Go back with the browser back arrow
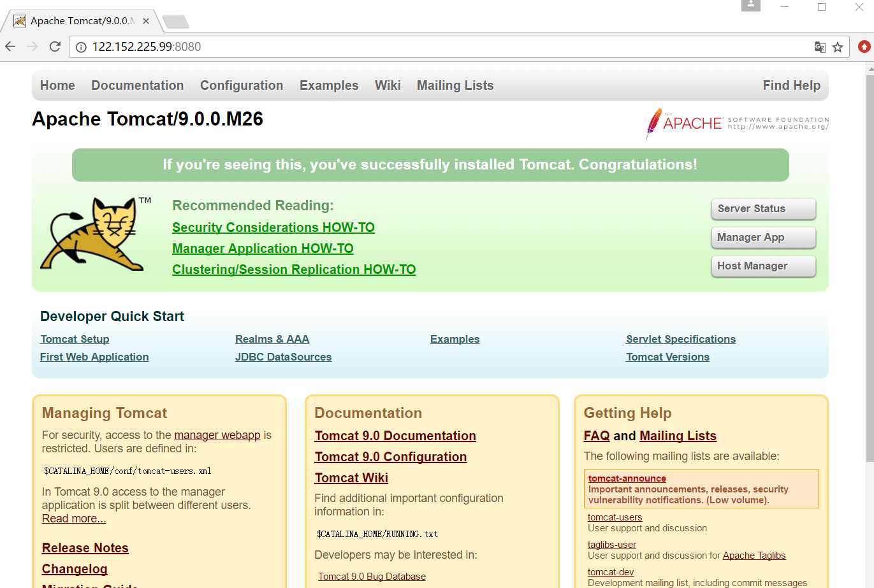 tap(10, 47)
